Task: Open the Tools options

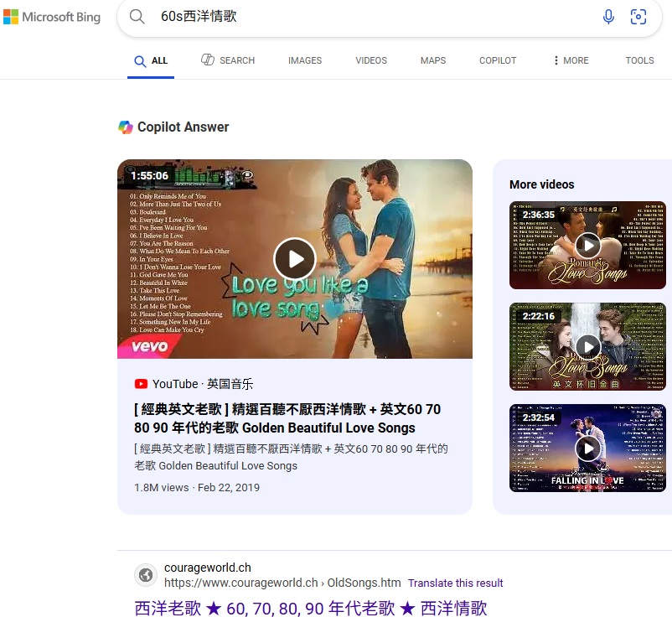Action: pyautogui.click(x=639, y=60)
